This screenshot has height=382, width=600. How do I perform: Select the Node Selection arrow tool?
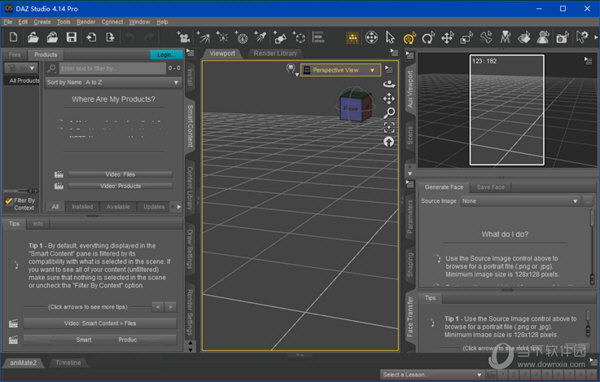[390, 38]
